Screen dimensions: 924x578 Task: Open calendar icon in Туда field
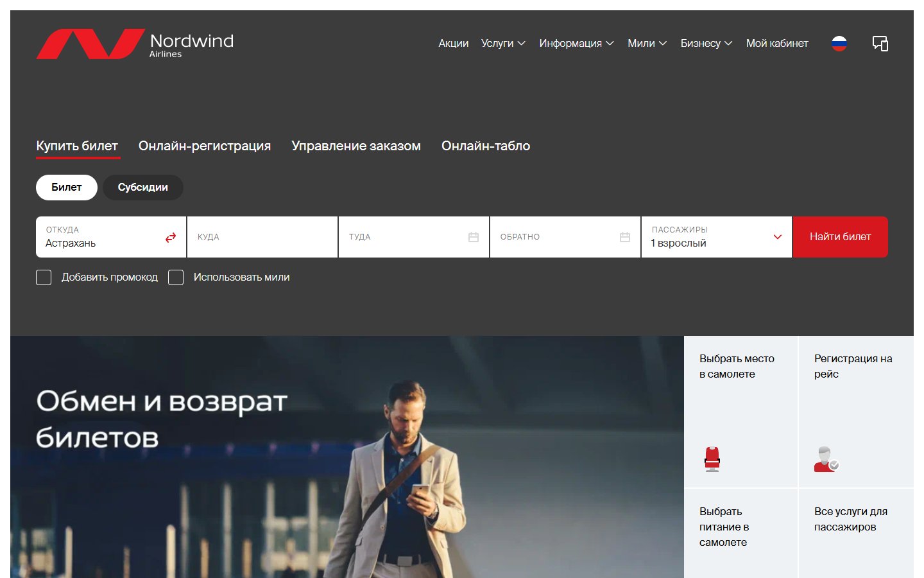(x=474, y=237)
